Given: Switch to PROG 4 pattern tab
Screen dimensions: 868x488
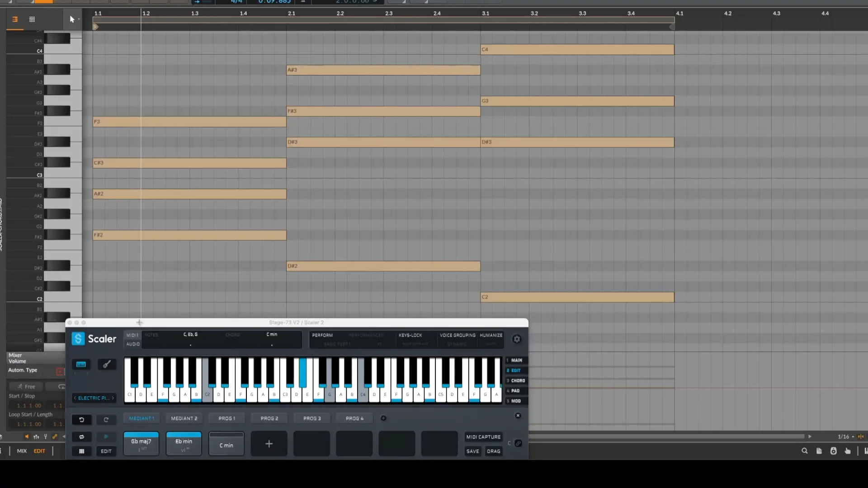Looking at the screenshot, I should pyautogui.click(x=354, y=418).
